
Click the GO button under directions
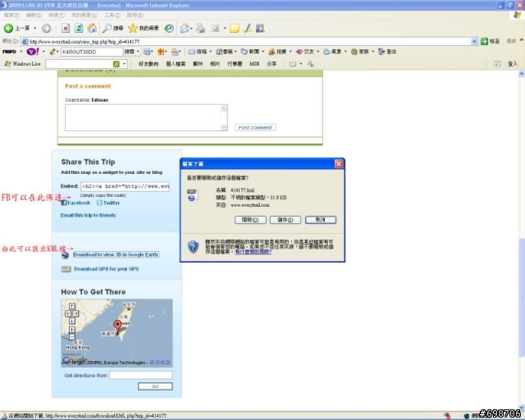[x=155, y=386]
